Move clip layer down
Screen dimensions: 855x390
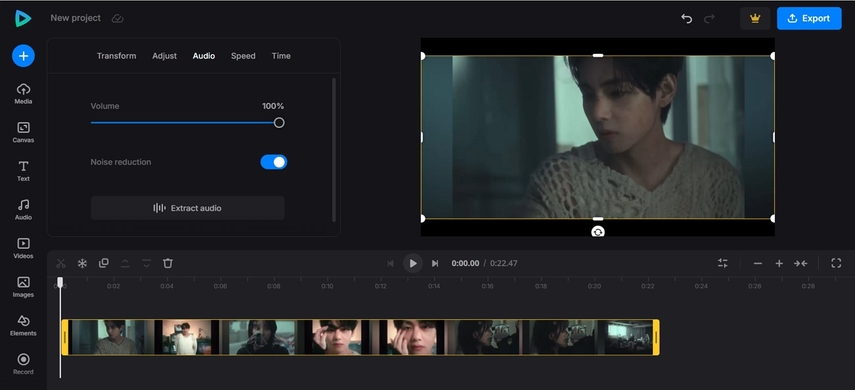pos(146,263)
